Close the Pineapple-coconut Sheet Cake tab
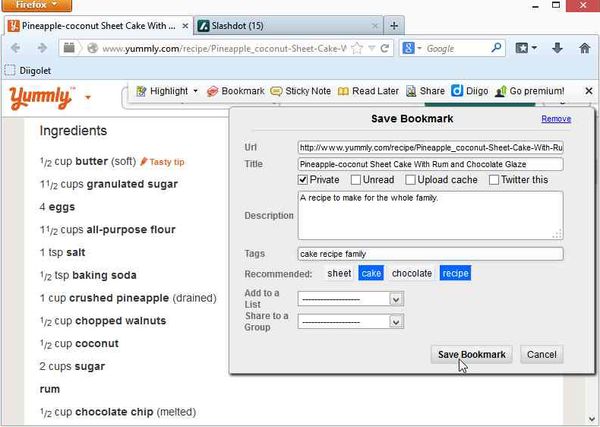 pos(185,26)
